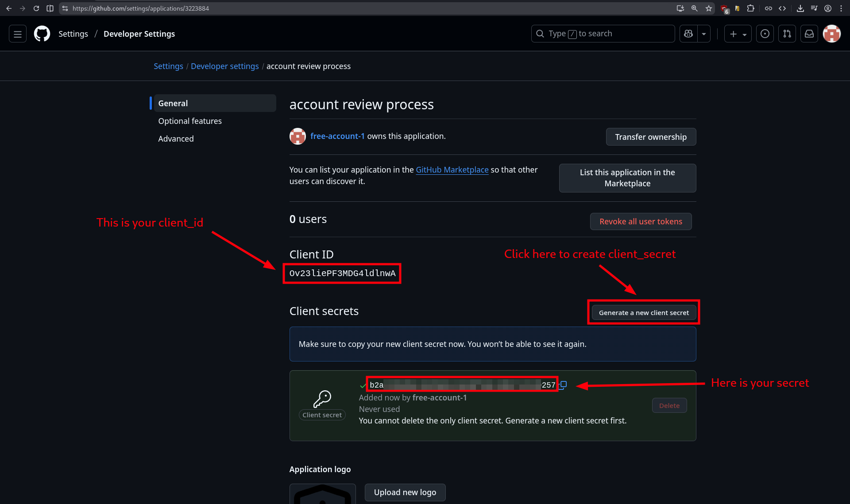Click the GitHub Octocat logo
Screen dimensions: 850x504
42,34
